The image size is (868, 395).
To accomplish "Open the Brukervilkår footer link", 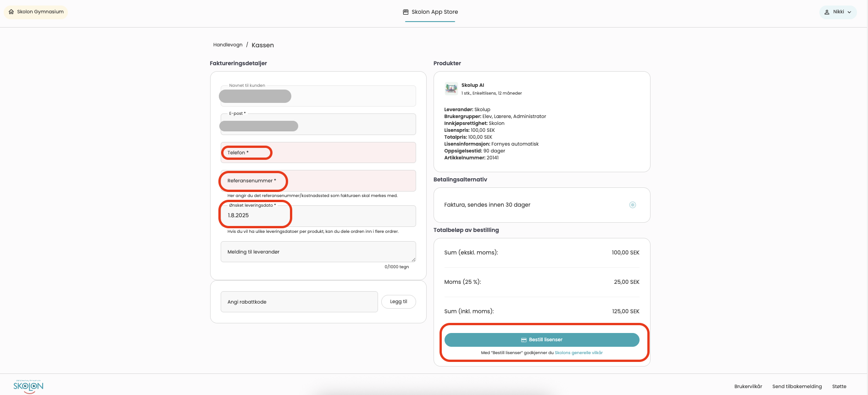I will point(748,386).
